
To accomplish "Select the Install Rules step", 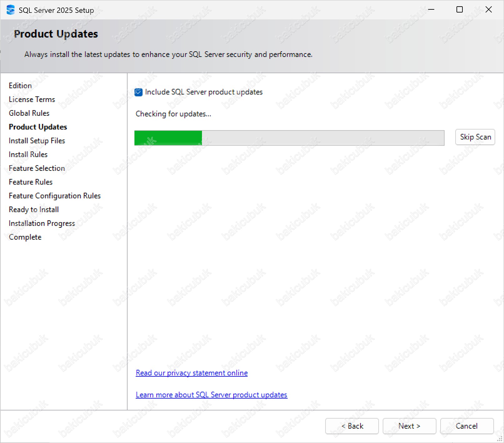I will click(28, 155).
